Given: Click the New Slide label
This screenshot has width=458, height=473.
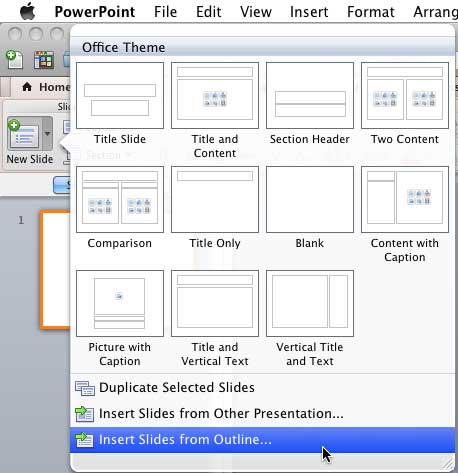Looking at the screenshot, I should coord(30,159).
